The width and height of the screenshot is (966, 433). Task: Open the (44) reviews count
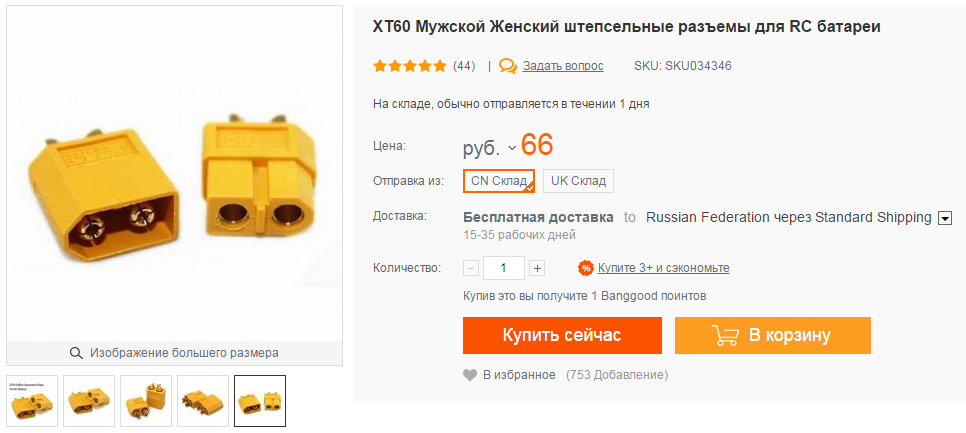(464, 66)
